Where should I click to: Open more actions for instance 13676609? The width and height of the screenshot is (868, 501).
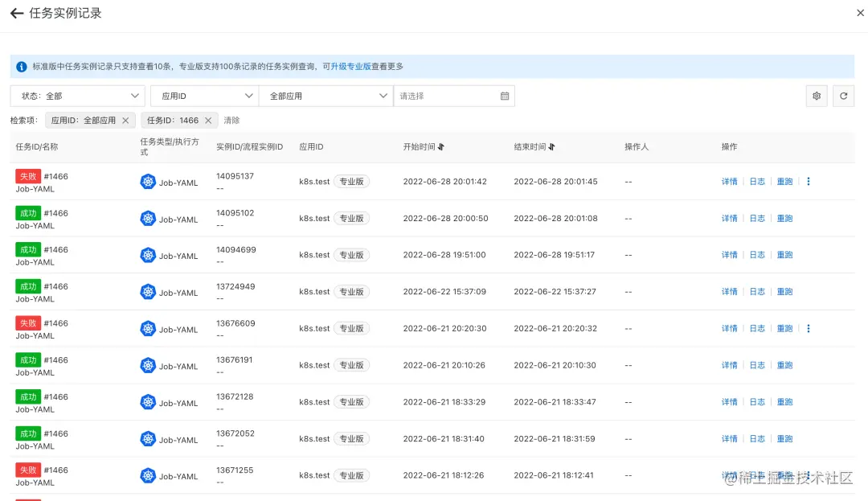[x=809, y=328]
